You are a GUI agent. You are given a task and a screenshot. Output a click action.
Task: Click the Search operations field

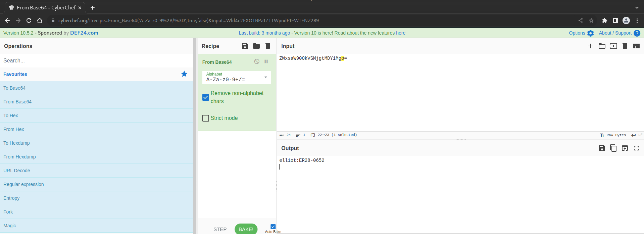click(x=96, y=60)
